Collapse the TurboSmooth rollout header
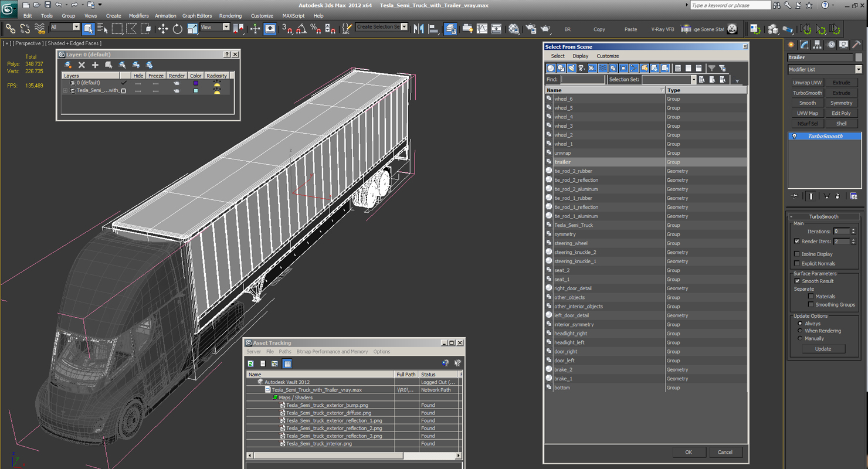The height and width of the screenshot is (469, 868). [824, 216]
